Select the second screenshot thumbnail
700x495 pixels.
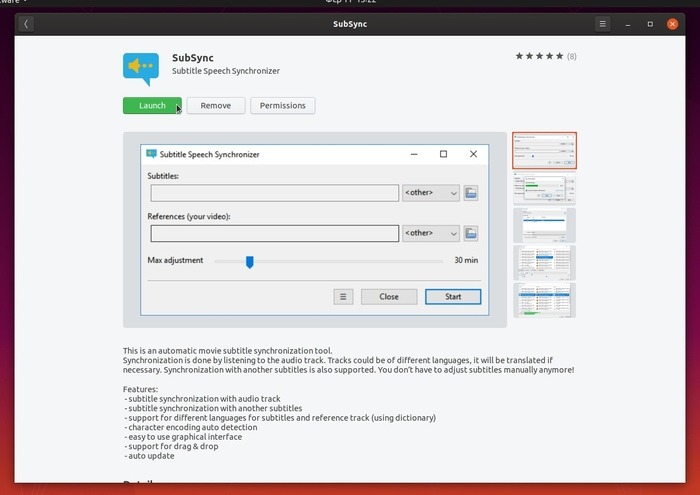click(x=544, y=189)
